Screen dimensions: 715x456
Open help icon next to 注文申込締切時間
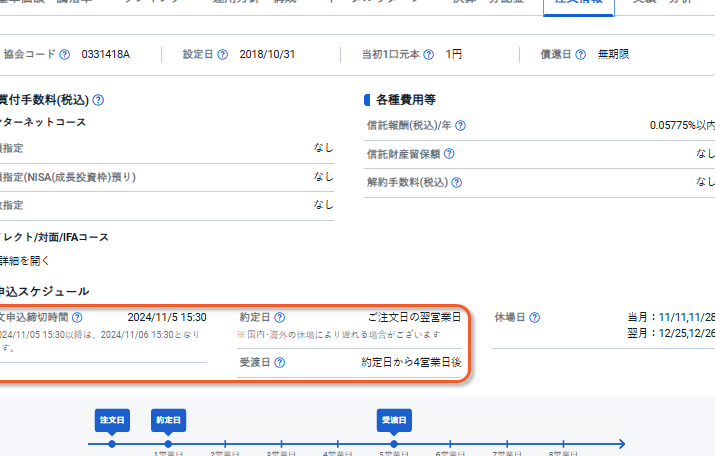pyautogui.click(x=78, y=317)
